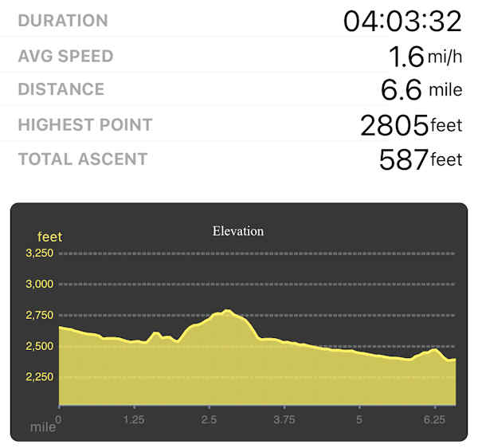Viewport: 478px width, 448px height.
Task: Tap the AVG SPEED label
Action: click(65, 57)
